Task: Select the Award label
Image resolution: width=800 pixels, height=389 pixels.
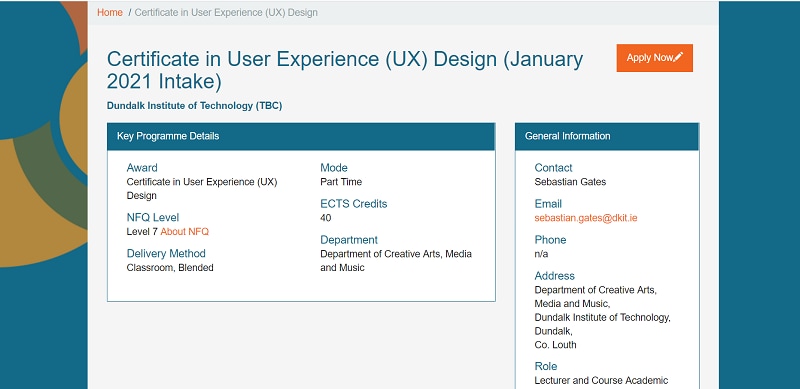Action: coord(142,167)
